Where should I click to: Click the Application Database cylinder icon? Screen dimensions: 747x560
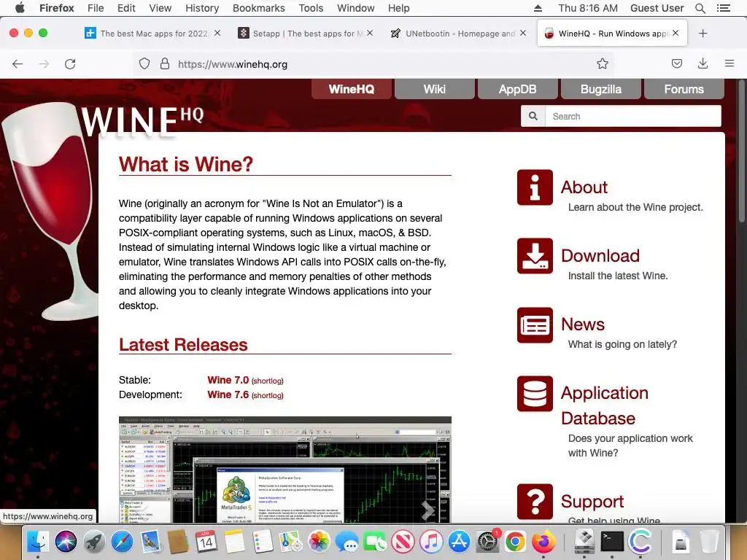535,394
